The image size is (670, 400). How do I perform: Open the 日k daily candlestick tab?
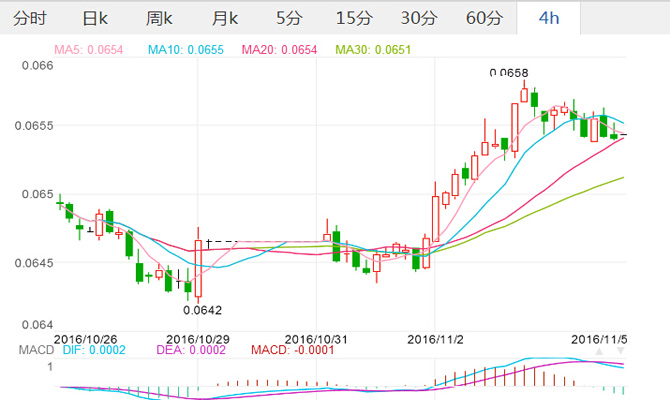pos(94,18)
